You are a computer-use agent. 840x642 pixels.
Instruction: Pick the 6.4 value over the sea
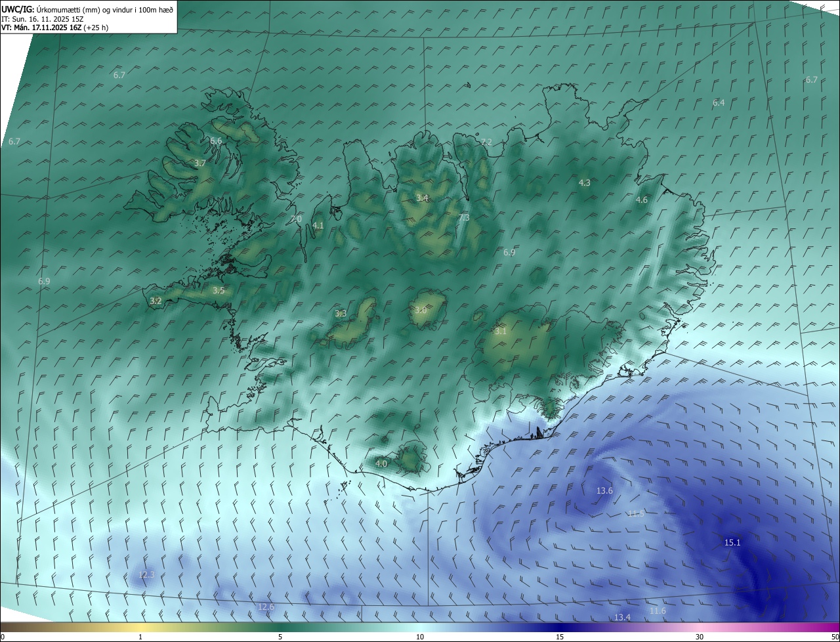(719, 102)
